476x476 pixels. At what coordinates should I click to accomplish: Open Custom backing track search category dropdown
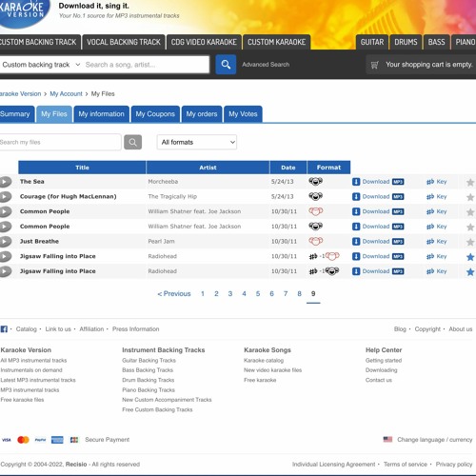[41, 65]
